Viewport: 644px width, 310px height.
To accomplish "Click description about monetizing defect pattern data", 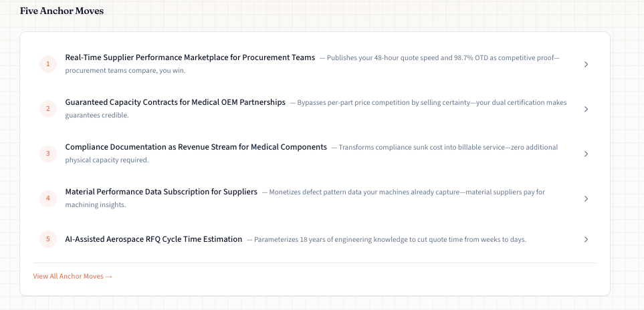I will pyautogui.click(x=305, y=198).
